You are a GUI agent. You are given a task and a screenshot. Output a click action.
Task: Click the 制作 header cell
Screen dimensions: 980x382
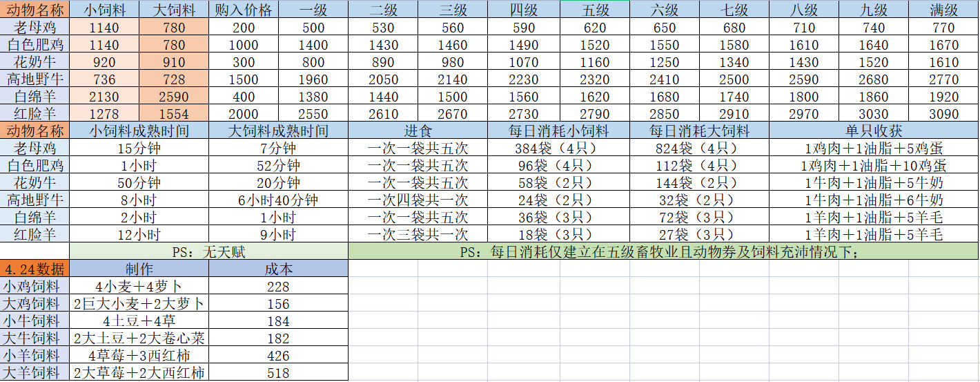coord(139,269)
